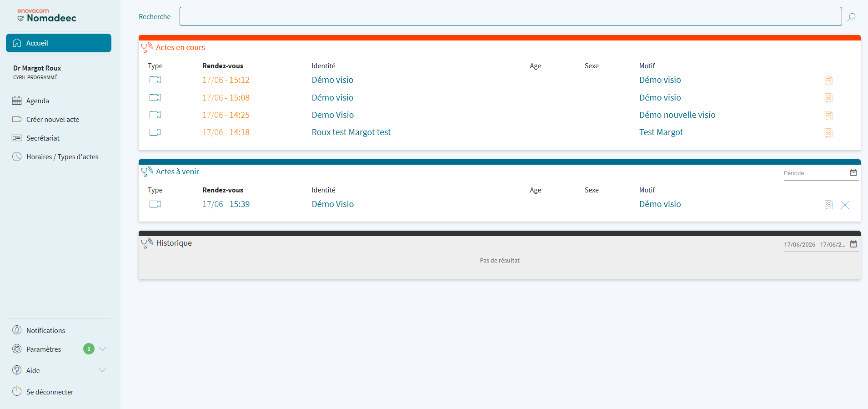This screenshot has height=409, width=868.
Task: Cancel the upcoming 15:39 Démo Visio act
Action: coord(845,205)
